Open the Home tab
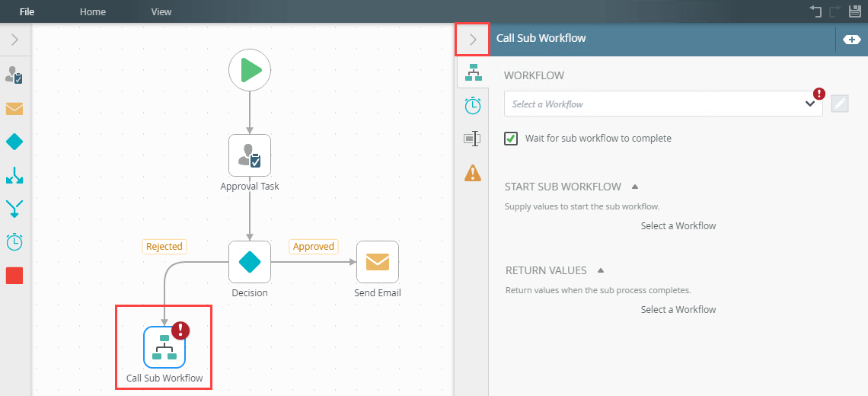This screenshot has width=868, height=396. [92, 11]
